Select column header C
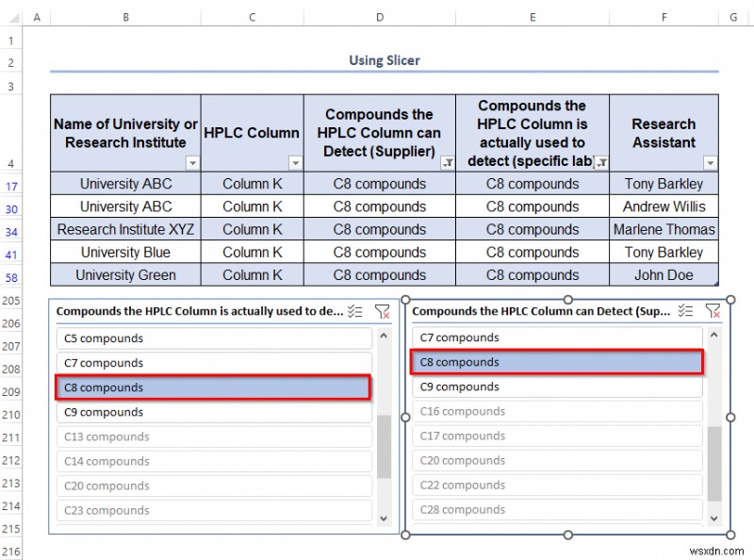Viewport: 754px width, 560px height. coord(252,16)
